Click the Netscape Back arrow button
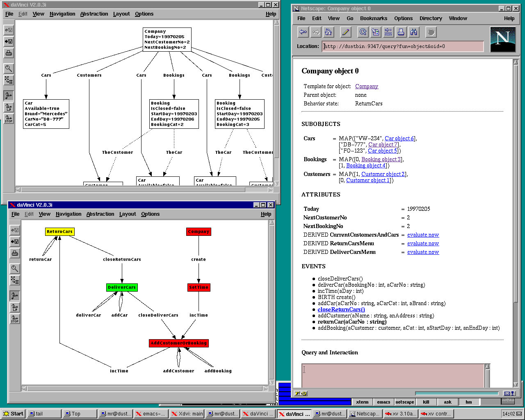The image size is (525, 420). coord(303,32)
